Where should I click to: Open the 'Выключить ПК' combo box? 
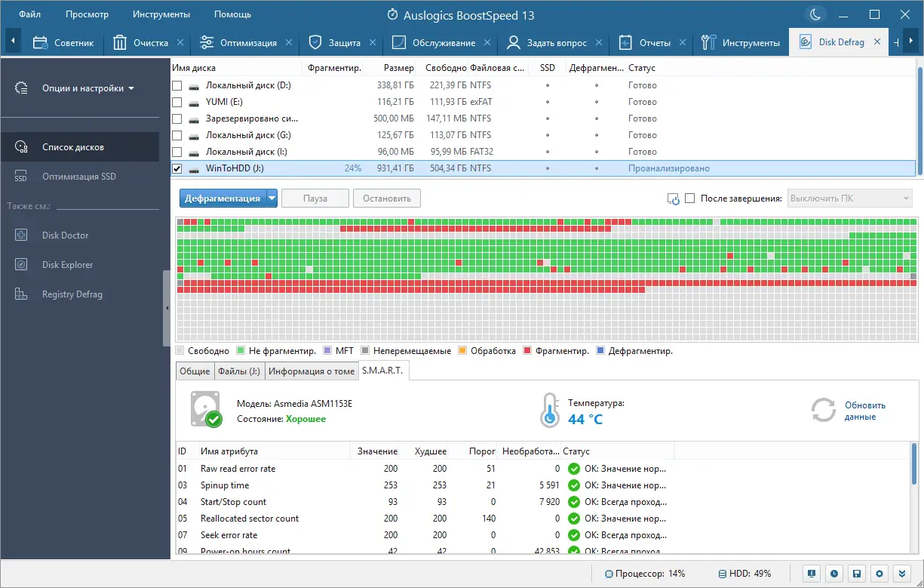(850, 199)
